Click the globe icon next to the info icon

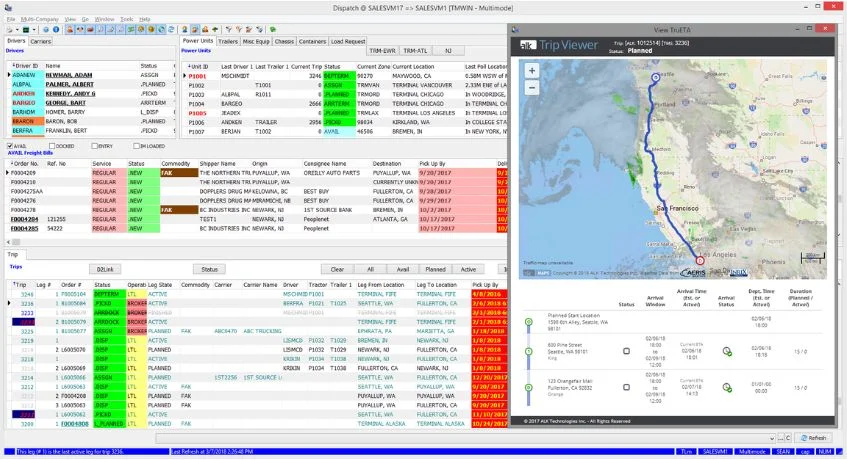[x=46, y=30]
